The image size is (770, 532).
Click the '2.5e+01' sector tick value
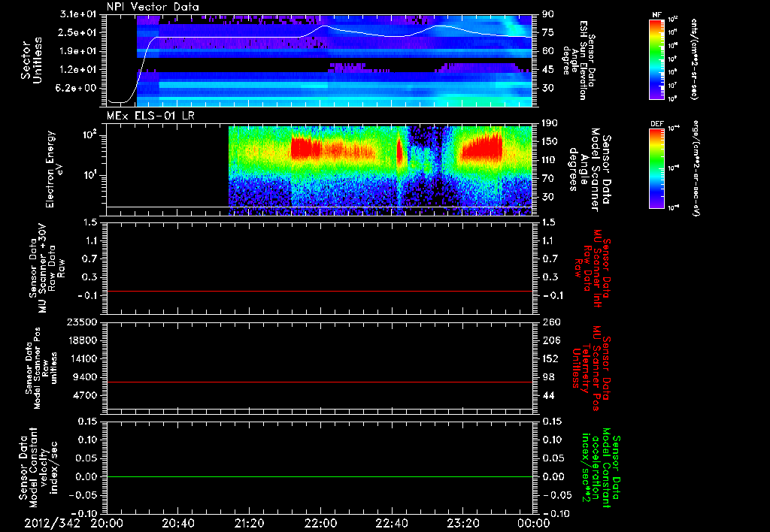click(x=79, y=33)
